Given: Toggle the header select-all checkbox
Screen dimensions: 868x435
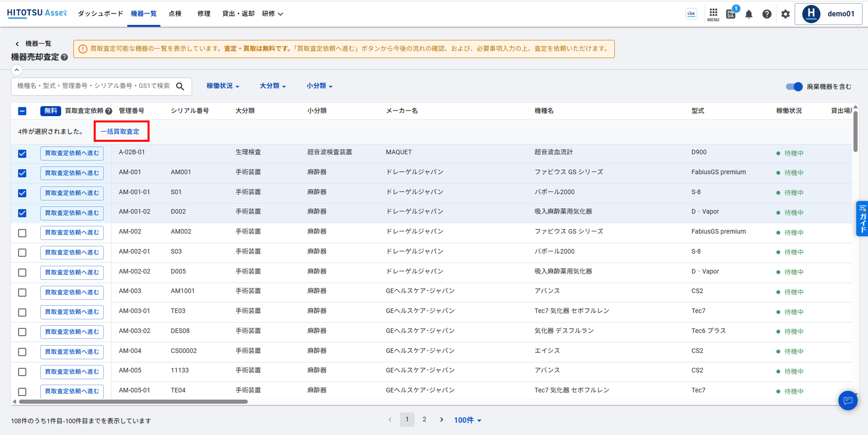Looking at the screenshot, I should point(22,111).
